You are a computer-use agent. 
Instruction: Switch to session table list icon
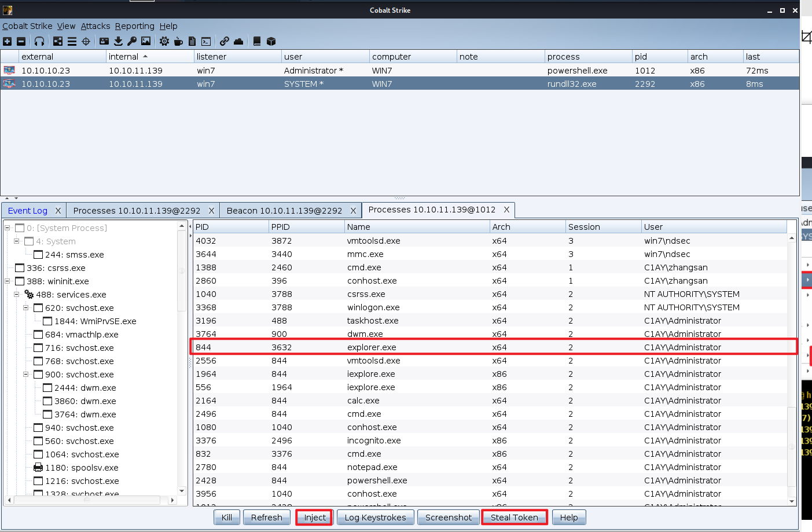tap(72, 41)
